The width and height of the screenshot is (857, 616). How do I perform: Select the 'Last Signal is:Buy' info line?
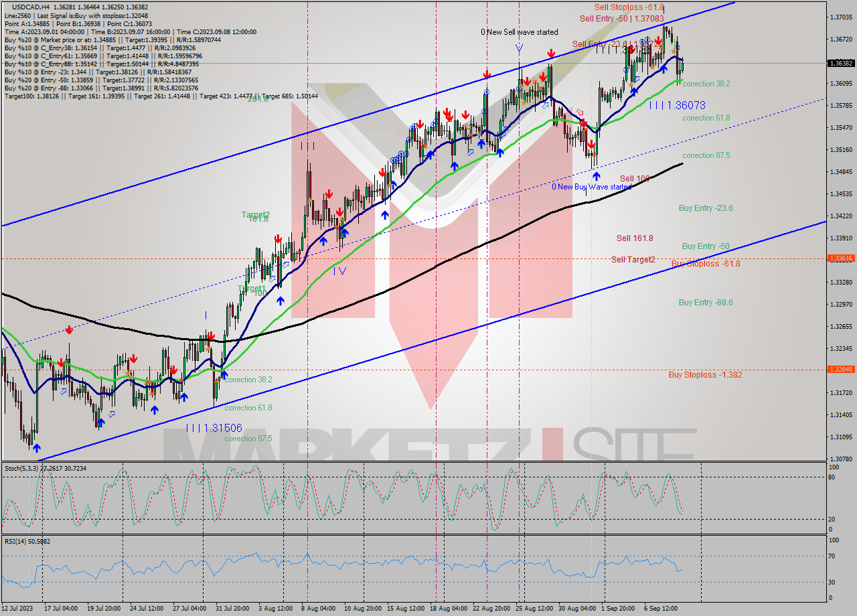click(76, 15)
